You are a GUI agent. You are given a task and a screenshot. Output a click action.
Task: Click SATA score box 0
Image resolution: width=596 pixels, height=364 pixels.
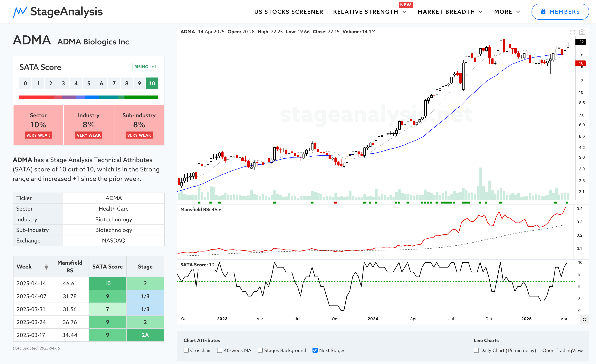pyautogui.click(x=25, y=83)
